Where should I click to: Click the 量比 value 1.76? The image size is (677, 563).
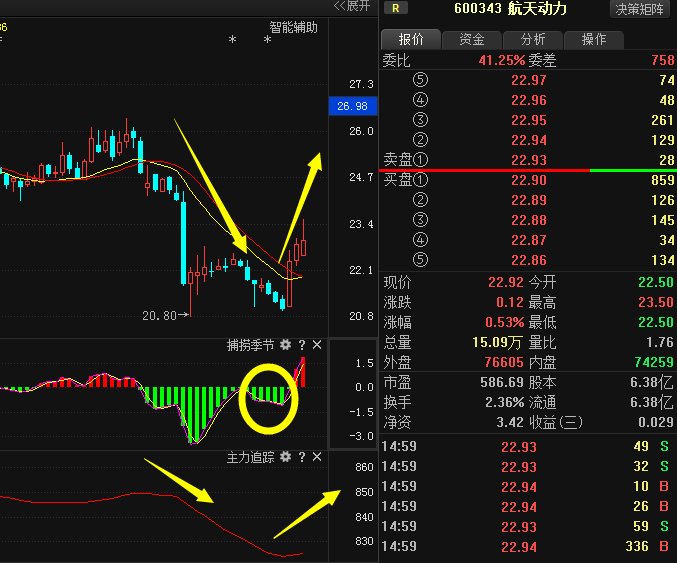pyautogui.click(x=660, y=342)
